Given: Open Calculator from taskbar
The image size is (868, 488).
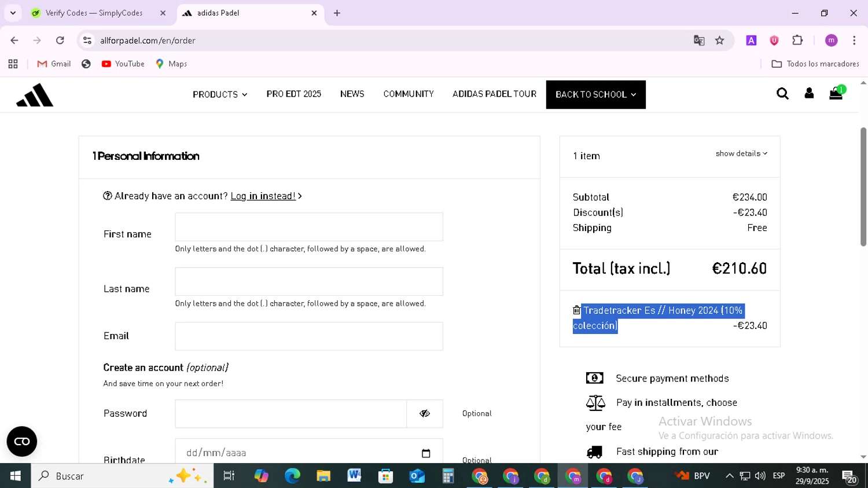Looking at the screenshot, I should point(448,476).
